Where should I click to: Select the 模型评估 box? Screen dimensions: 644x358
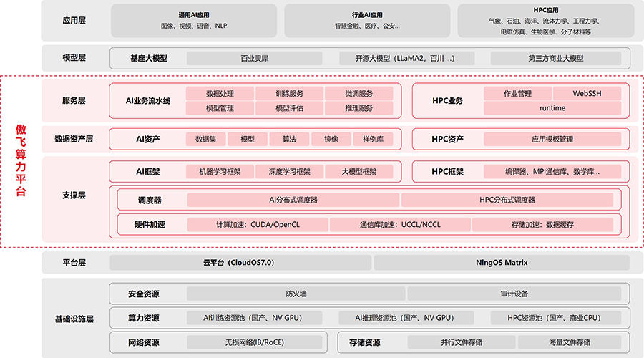tap(289, 108)
